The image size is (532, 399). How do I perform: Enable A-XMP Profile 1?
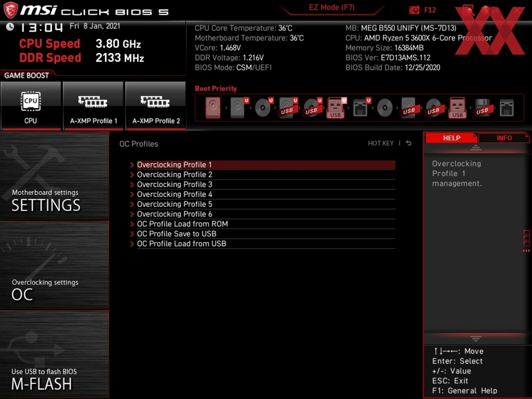(93, 106)
